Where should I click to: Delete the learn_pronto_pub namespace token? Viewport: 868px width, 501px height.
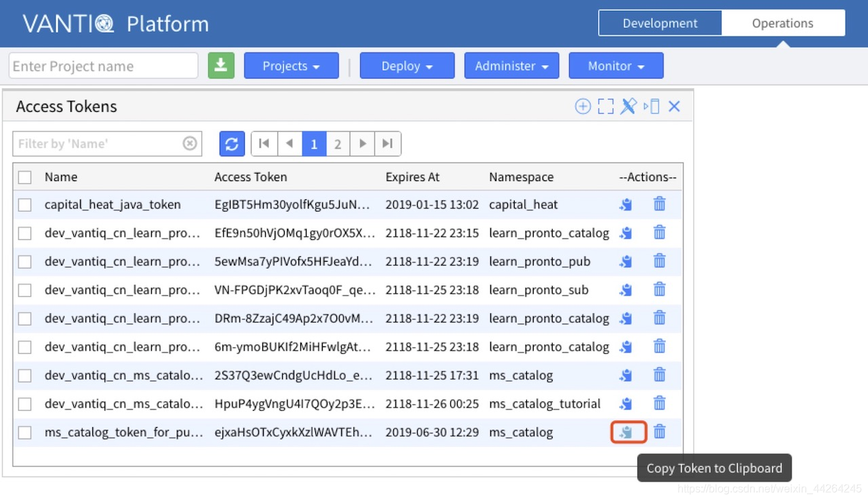click(659, 261)
